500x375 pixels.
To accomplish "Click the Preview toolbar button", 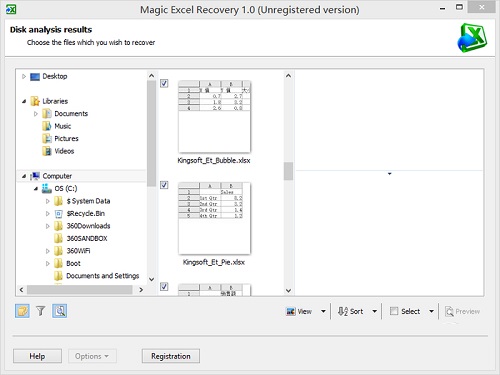I will (463, 311).
